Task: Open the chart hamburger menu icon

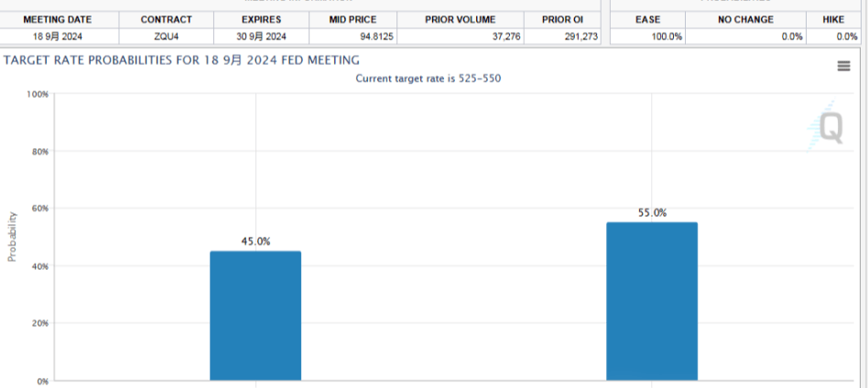Action: [x=843, y=65]
